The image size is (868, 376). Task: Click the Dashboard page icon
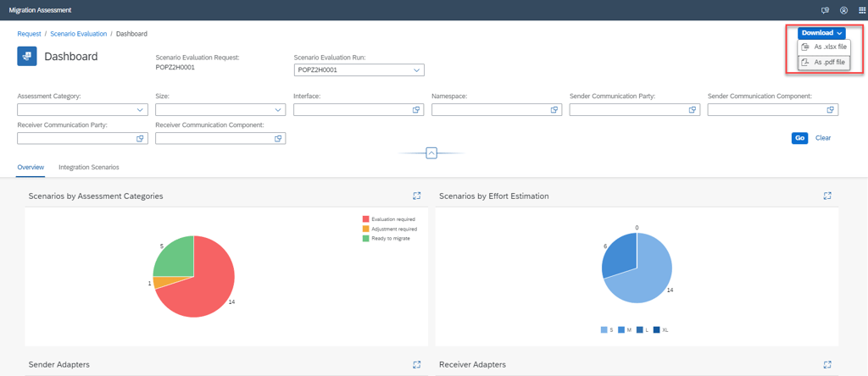(27, 57)
